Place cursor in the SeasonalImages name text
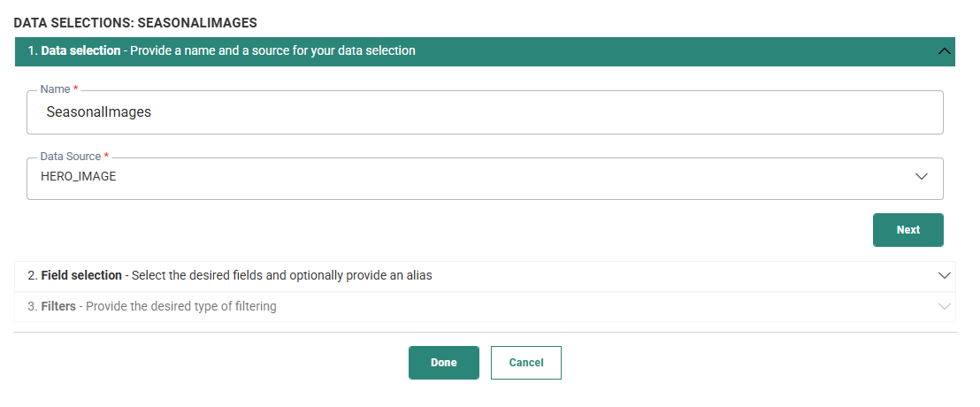This screenshot has width=980, height=407. tap(98, 112)
